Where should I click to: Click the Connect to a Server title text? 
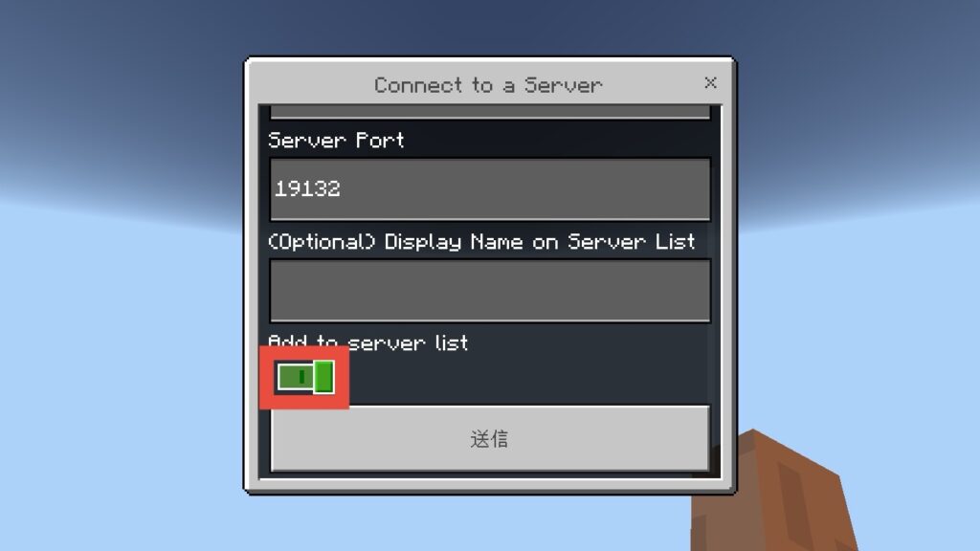coord(488,85)
